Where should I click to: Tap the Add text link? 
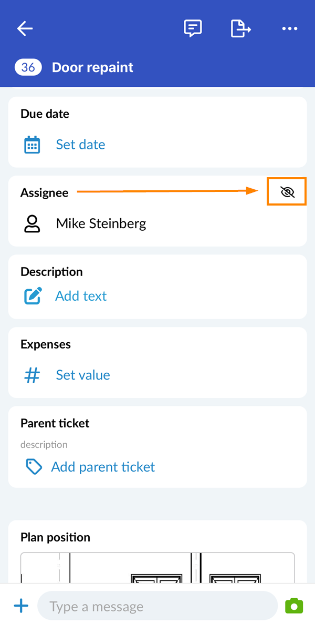(x=81, y=296)
